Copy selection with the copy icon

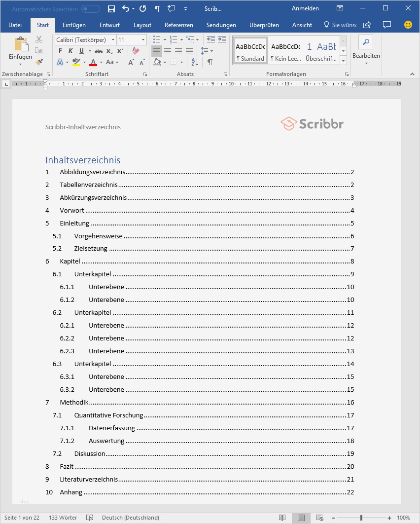point(39,51)
